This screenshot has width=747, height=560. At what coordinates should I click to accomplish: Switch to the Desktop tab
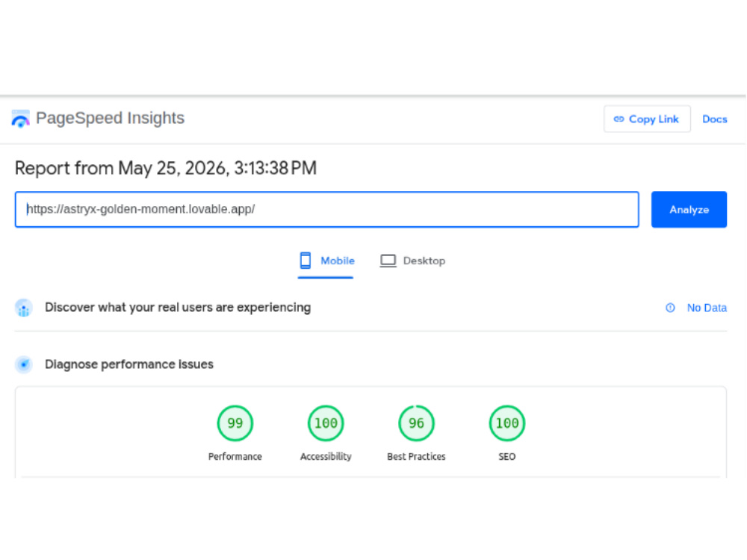412,261
